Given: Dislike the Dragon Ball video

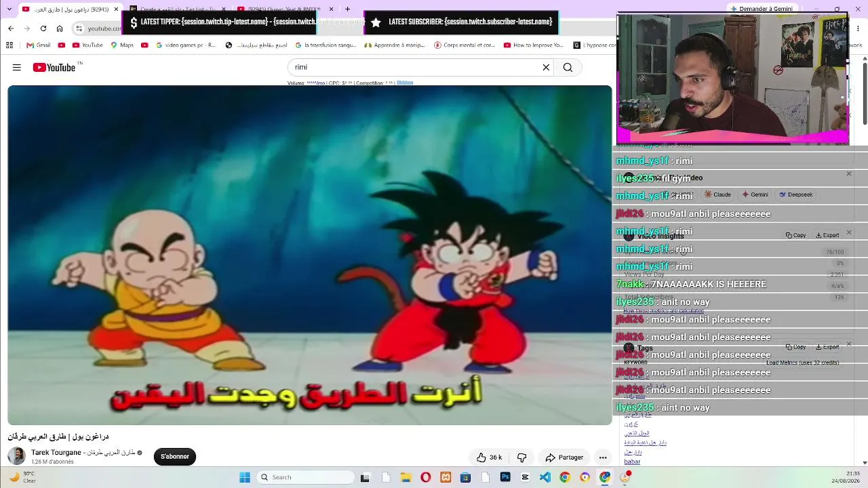Looking at the screenshot, I should pos(521,457).
